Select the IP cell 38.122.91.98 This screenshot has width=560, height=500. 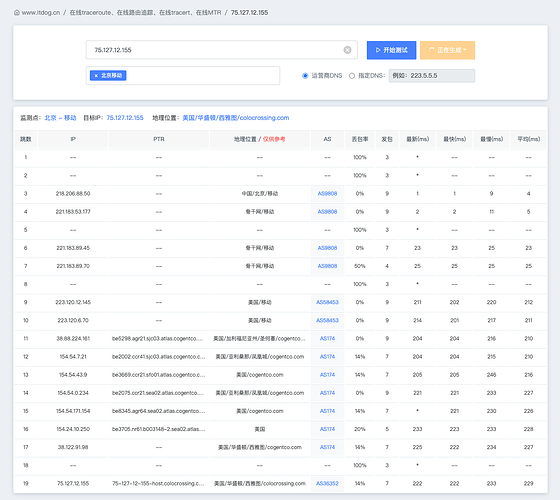click(x=73, y=447)
